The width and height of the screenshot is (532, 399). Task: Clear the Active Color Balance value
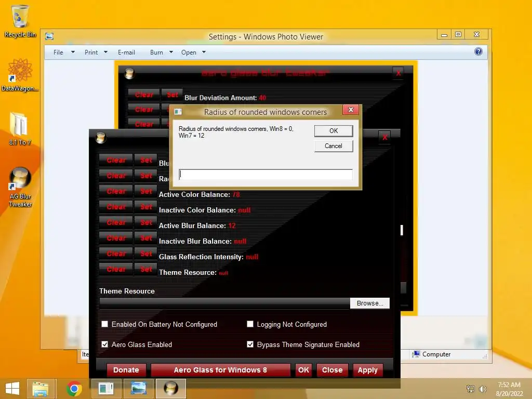[x=116, y=191]
